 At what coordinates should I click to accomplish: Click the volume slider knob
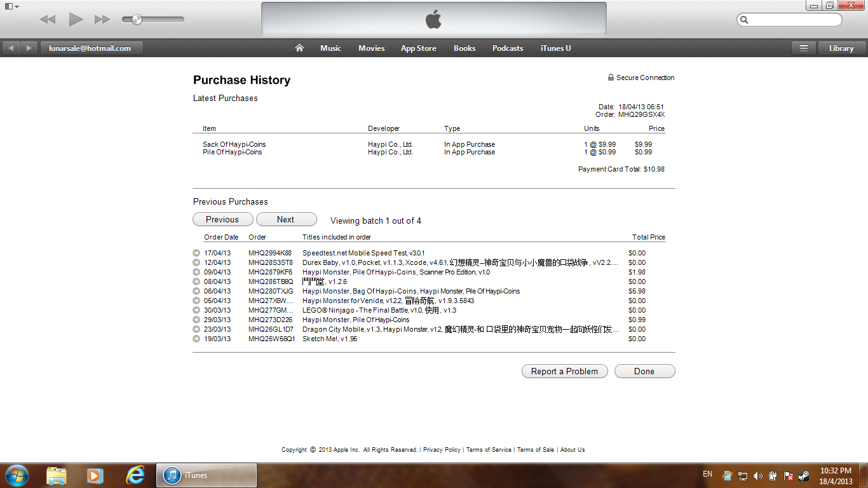coord(135,20)
